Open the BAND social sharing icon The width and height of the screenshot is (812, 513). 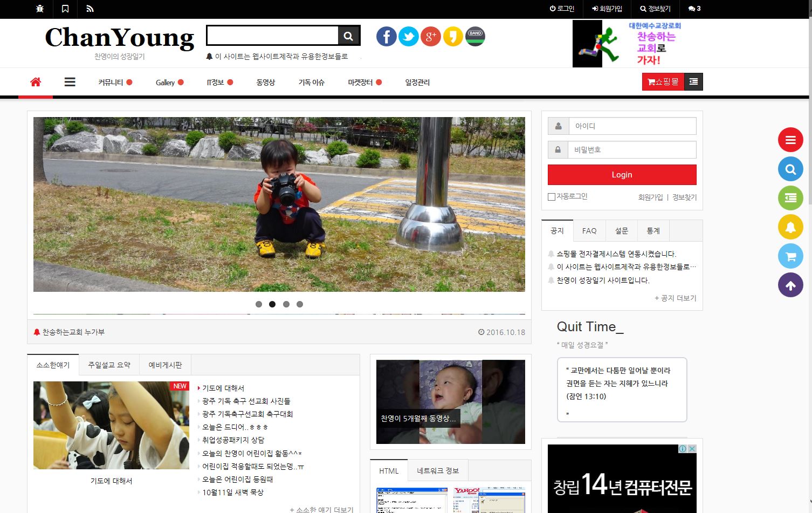[x=474, y=36]
